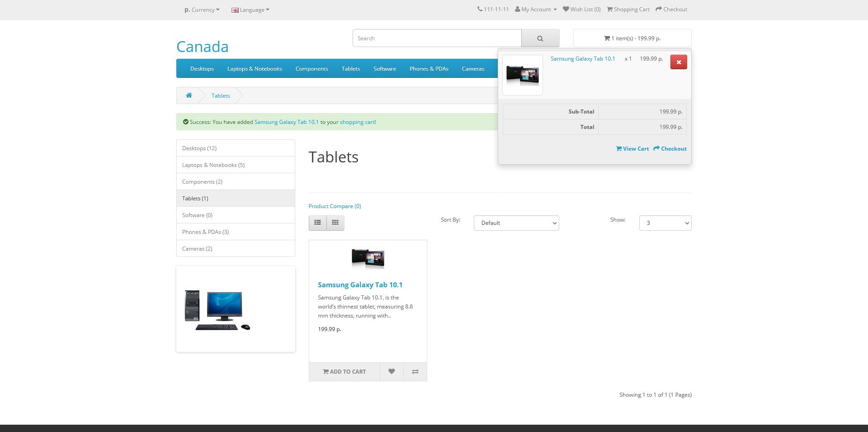Open Shopping Cart from top bar
This screenshot has height=432, width=868.
(628, 9)
